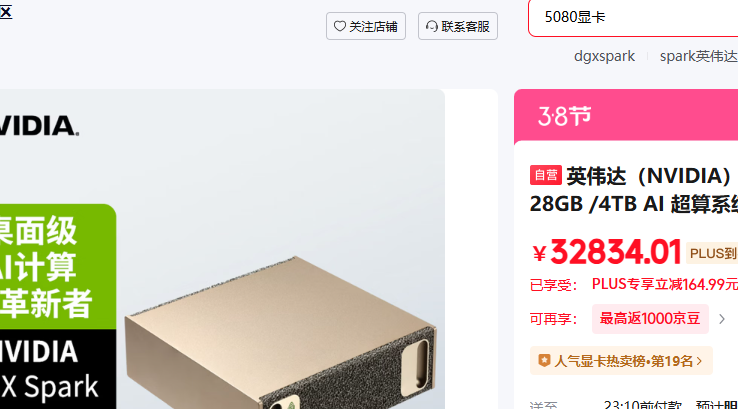738x409 pixels.
Task: Expand the 可再享 offers chevron arrow
Action: coord(722,319)
